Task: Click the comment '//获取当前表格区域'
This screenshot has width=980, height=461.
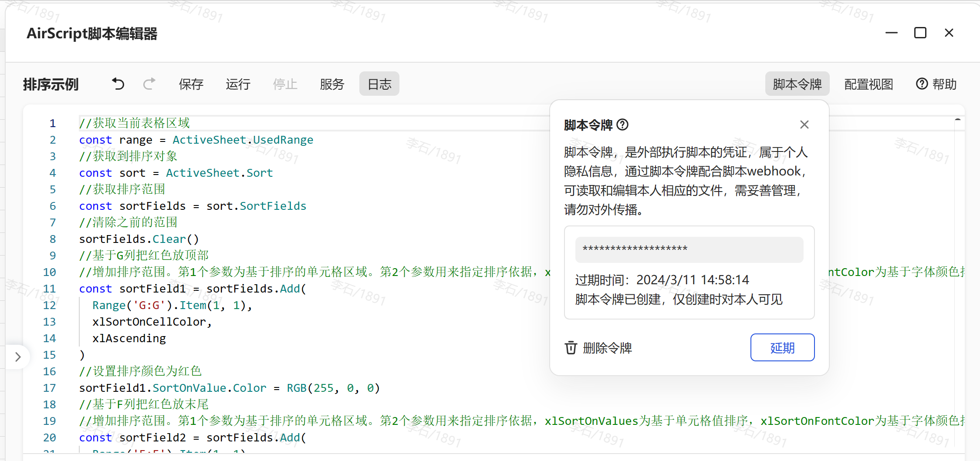Action: tap(134, 123)
